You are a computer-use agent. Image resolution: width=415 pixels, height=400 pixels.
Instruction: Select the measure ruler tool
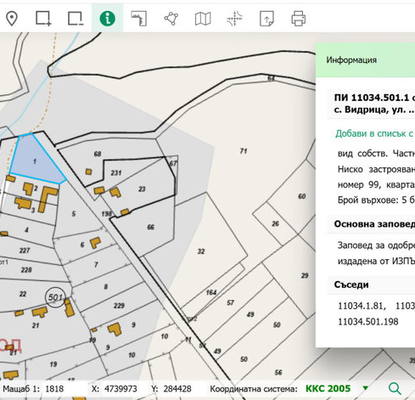click(x=139, y=18)
